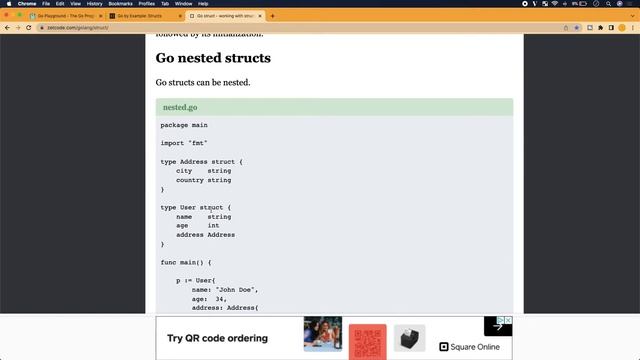Click the QR code image in the ad
640x360 pixels.
click(367, 342)
